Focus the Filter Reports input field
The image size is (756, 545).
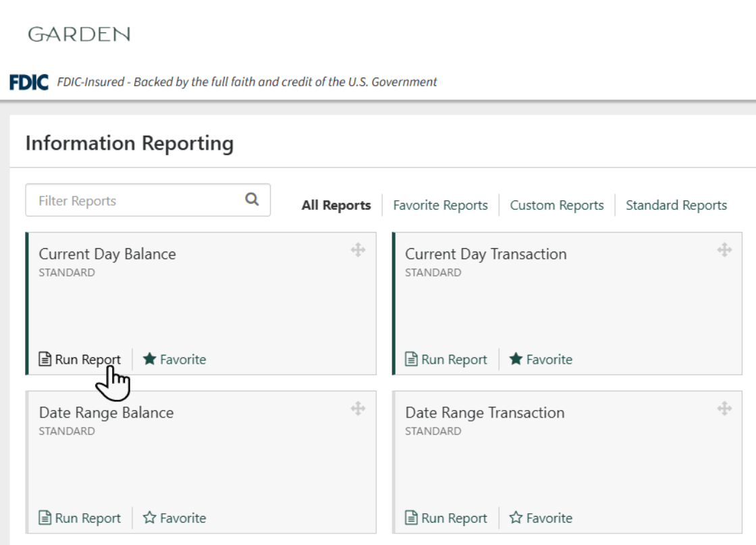coord(148,200)
